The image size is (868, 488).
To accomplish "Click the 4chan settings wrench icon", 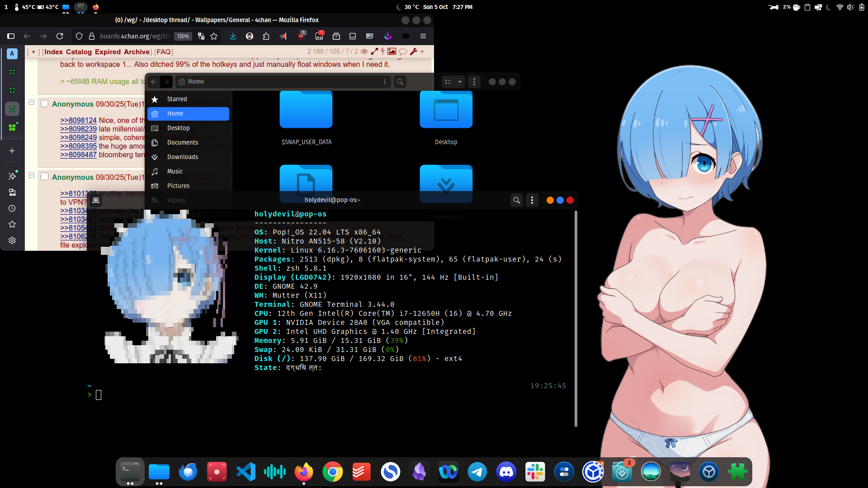I will (x=414, y=52).
